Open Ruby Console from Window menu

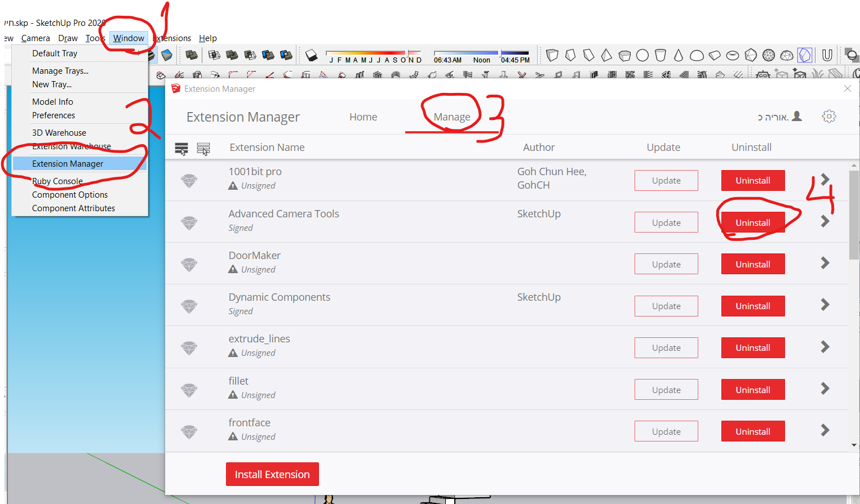57,181
